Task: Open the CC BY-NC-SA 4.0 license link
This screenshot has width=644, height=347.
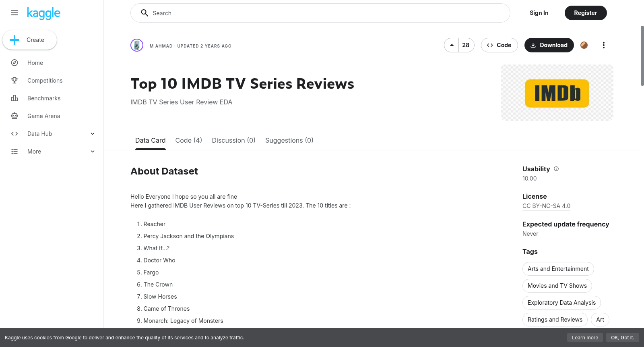Action: pos(546,206)
